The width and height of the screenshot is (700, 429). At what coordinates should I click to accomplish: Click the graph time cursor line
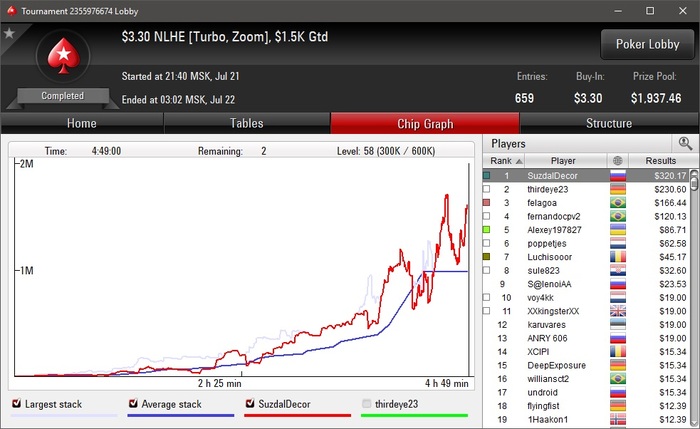coord(469,268)
